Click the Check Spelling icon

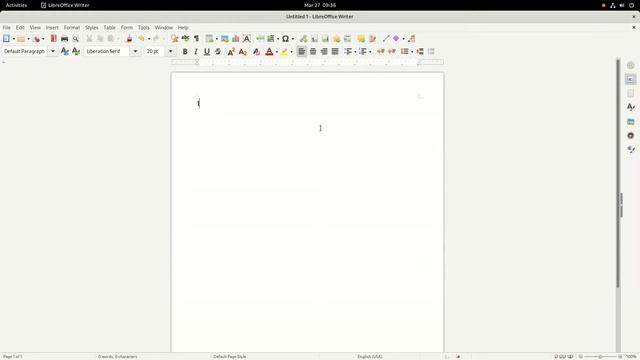coord(185,39)
